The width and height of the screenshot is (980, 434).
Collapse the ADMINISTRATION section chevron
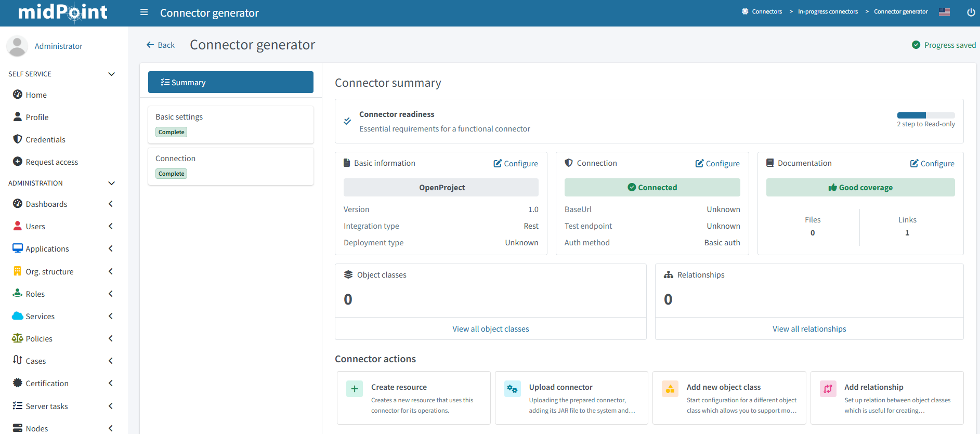coord(111,183)
